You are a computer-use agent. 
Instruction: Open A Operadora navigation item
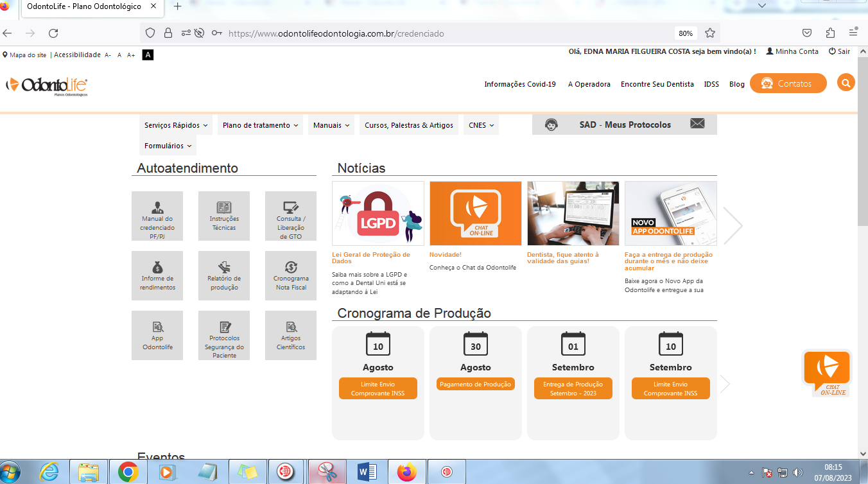(589, 84)
